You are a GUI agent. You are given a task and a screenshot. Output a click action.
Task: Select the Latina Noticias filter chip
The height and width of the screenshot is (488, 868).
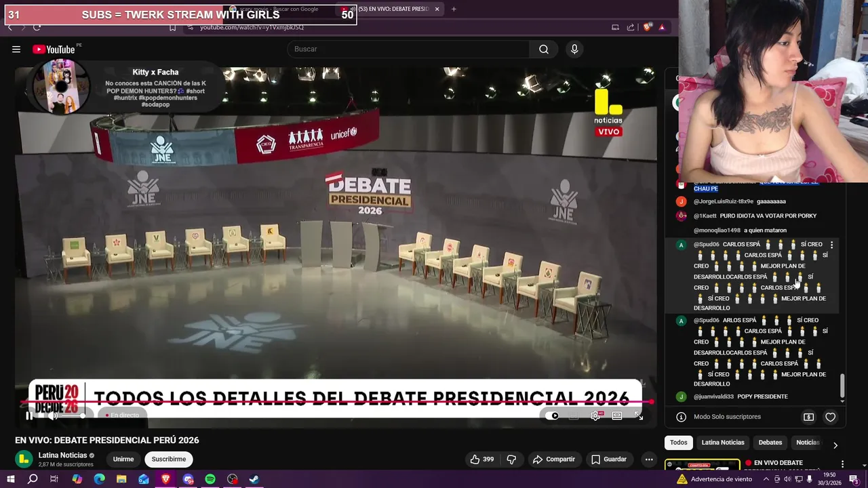(x=723, y=443)
